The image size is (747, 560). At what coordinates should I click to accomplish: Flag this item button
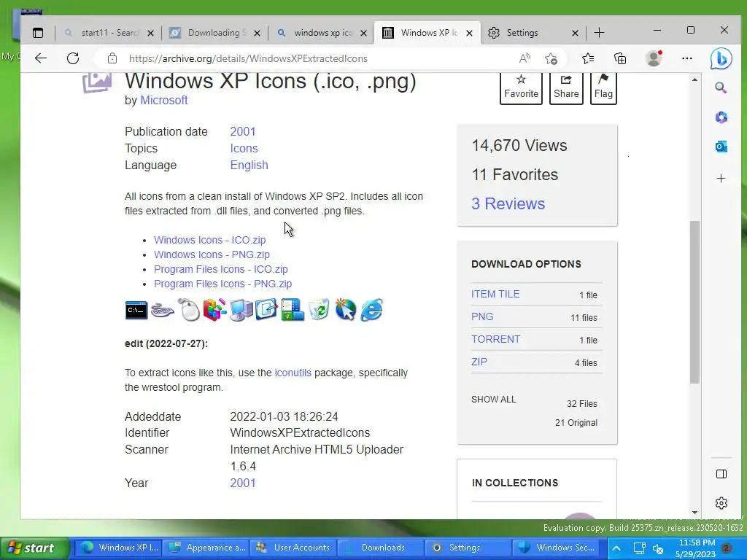point(603,87)
